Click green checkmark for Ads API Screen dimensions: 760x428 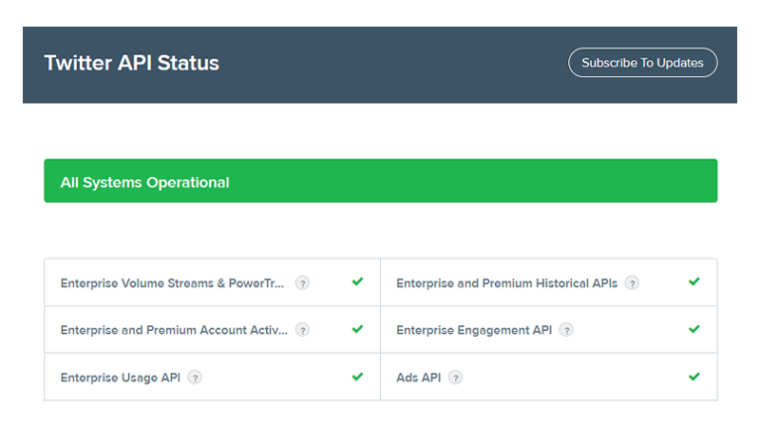[x=694, y=377]
